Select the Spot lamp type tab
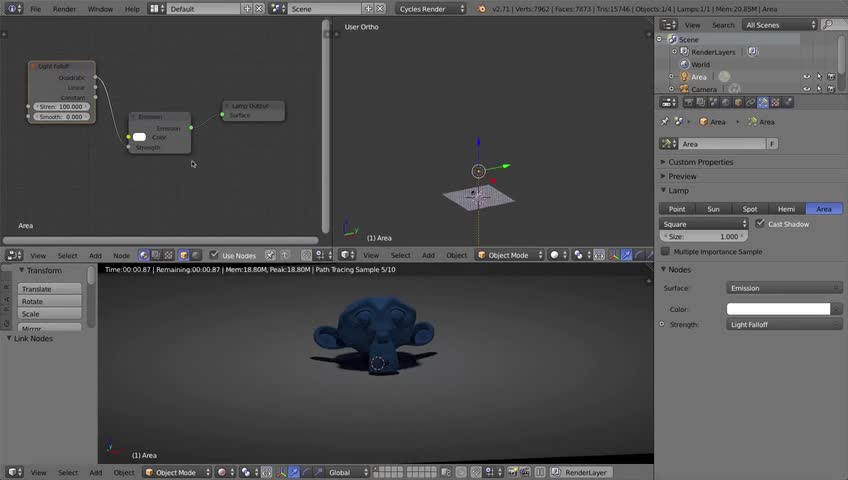The width and height of the screenshot is (848, 480). pyautogui.click(x=750, y=209)
